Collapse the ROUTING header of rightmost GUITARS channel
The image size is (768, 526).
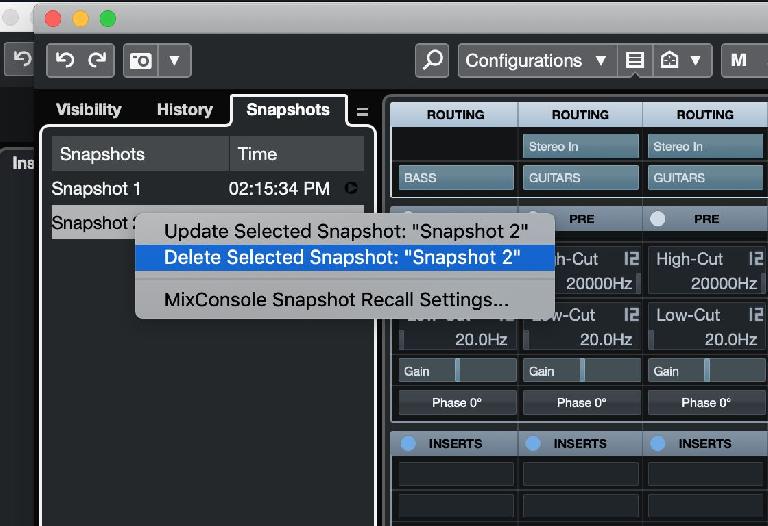[705, 115]
